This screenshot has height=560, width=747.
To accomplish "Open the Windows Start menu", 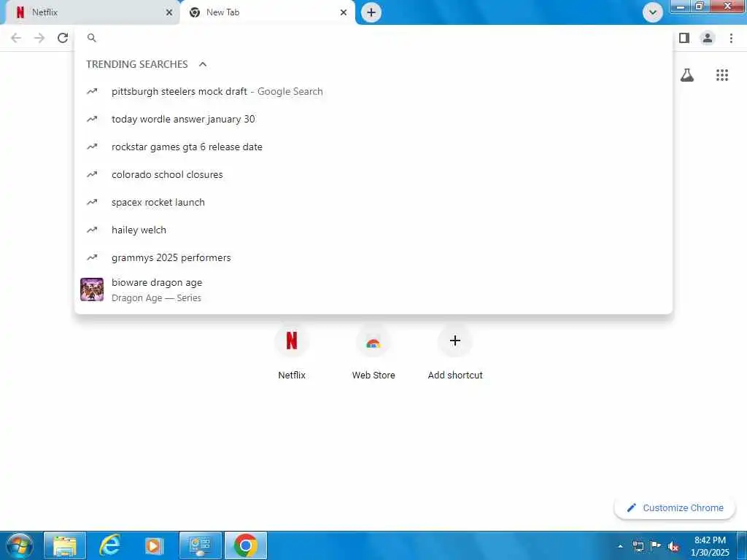I will (20, 545).
